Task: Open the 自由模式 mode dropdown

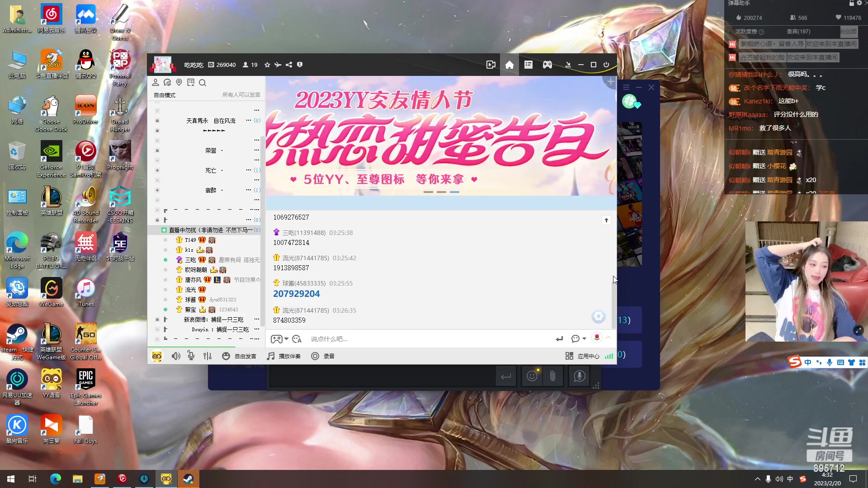Action: [x=164, y=95]
